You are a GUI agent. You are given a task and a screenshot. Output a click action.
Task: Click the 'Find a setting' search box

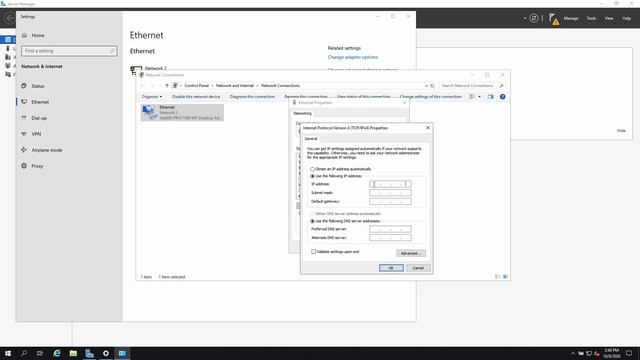tap(69, 51)
